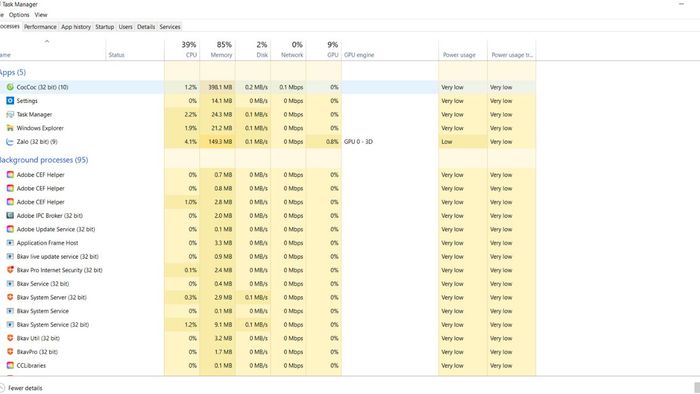Viewport: 700px width, 394px height.
Task: Click the Bkav Pro Internet Security shield icon
Action: click(10, 270)
